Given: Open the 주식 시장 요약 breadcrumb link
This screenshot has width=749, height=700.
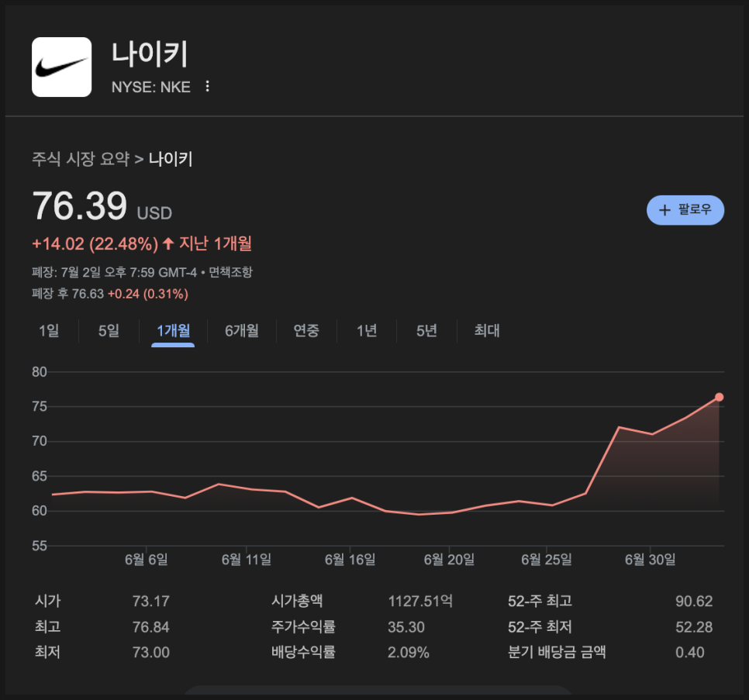Looking at the screenshot, I should [81, 159].
